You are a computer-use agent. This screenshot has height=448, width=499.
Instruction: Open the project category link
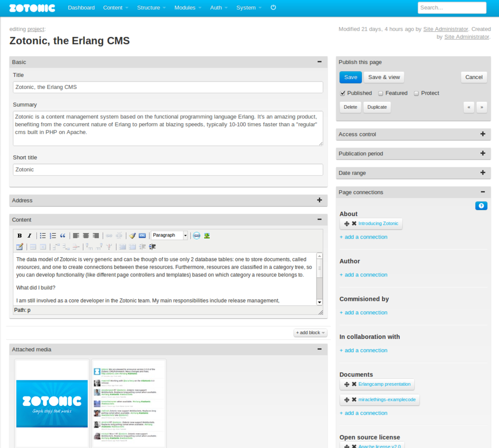click(x=36, y=29)
